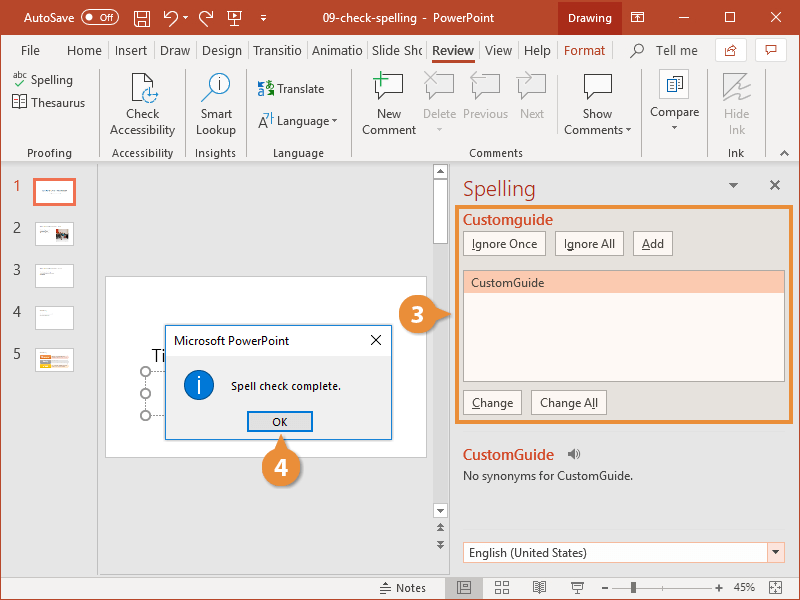This screenshot has width=800, height=600.
Task: Start presentation from beginning icon
Action: pos(234,18)
